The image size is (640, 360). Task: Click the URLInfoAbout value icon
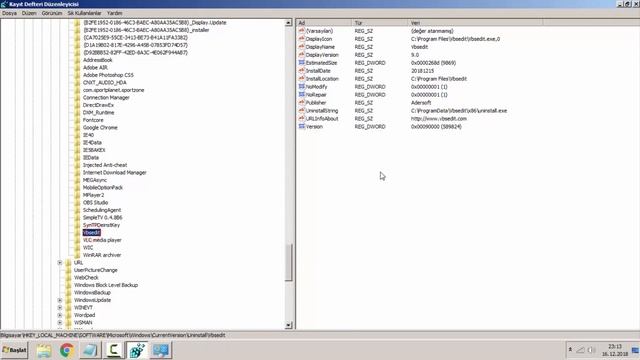pyautogui.click(x=302, y=118)
